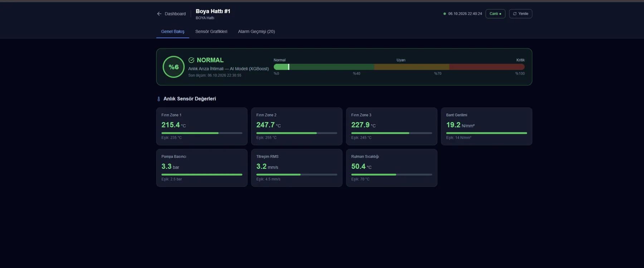Select the Bant Gerilimi sensor card
The width and height of the screenshot is (644, 268).
(487, 126)
